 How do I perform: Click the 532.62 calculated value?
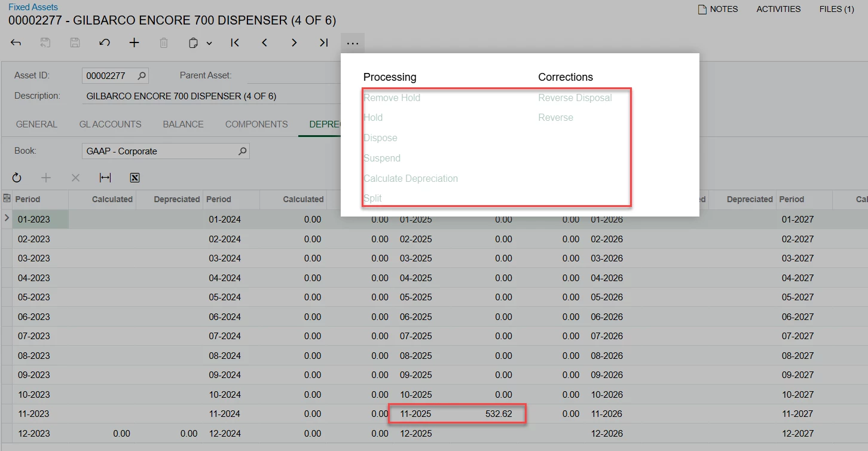(x=499, y=413)
